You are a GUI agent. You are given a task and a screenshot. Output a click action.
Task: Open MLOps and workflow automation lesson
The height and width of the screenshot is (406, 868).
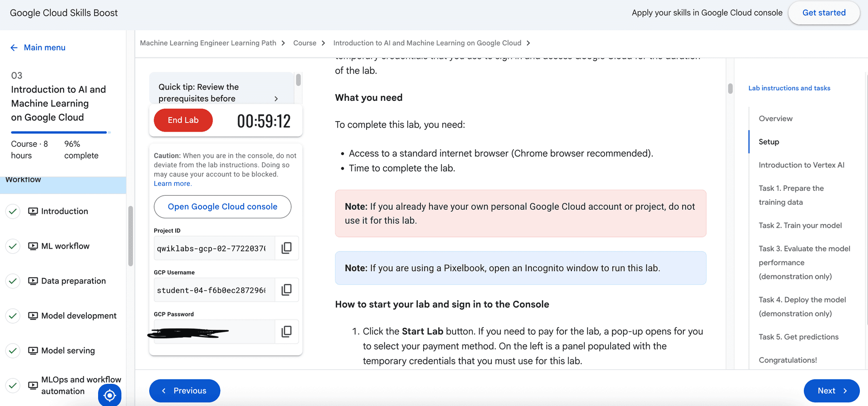click(x=81, y=385)
